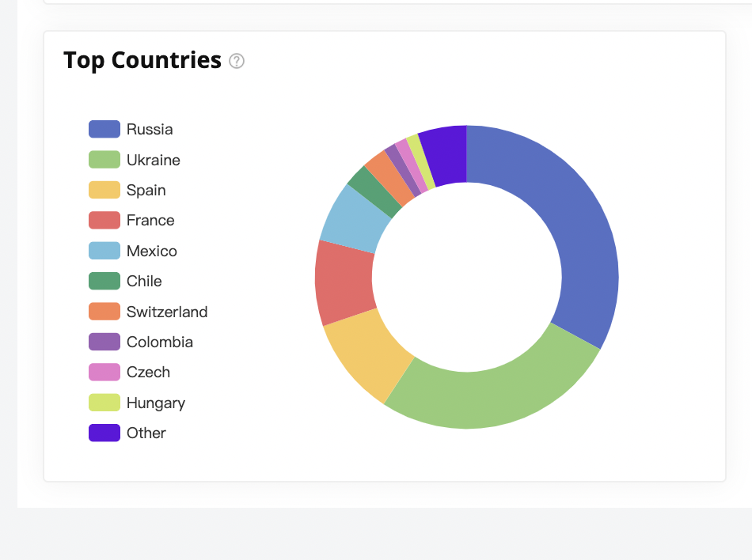Click the Chile legend label
This screenshot has height=560, width=752.
click(144, 282)
